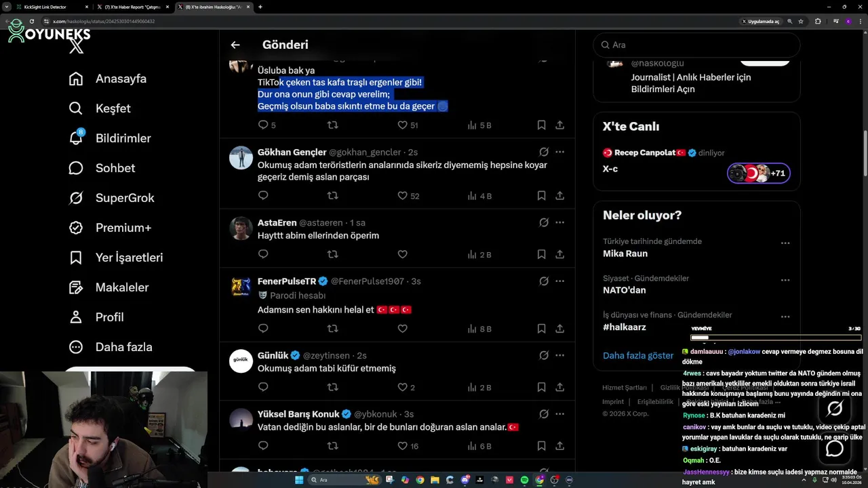Bookmark FenerPulseTR's reply
The image size is (868, 488).
point(541,329)
